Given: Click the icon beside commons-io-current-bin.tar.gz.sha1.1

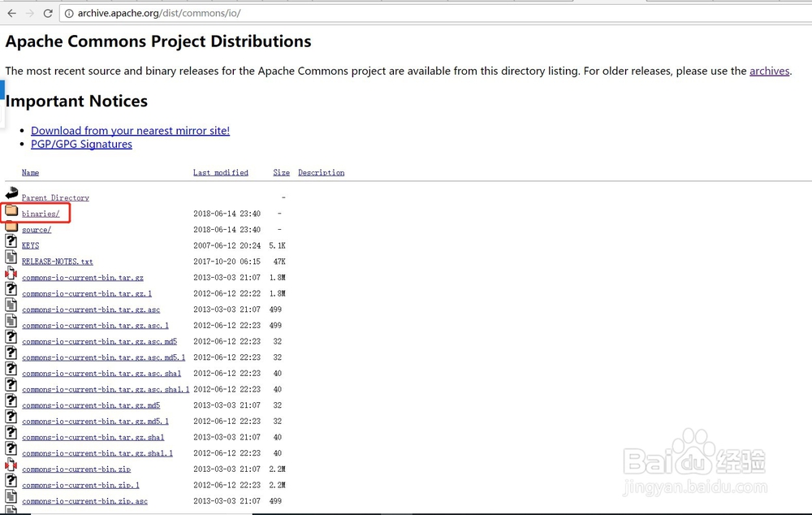Looking at the screenshot, I should tap(11, 449).
